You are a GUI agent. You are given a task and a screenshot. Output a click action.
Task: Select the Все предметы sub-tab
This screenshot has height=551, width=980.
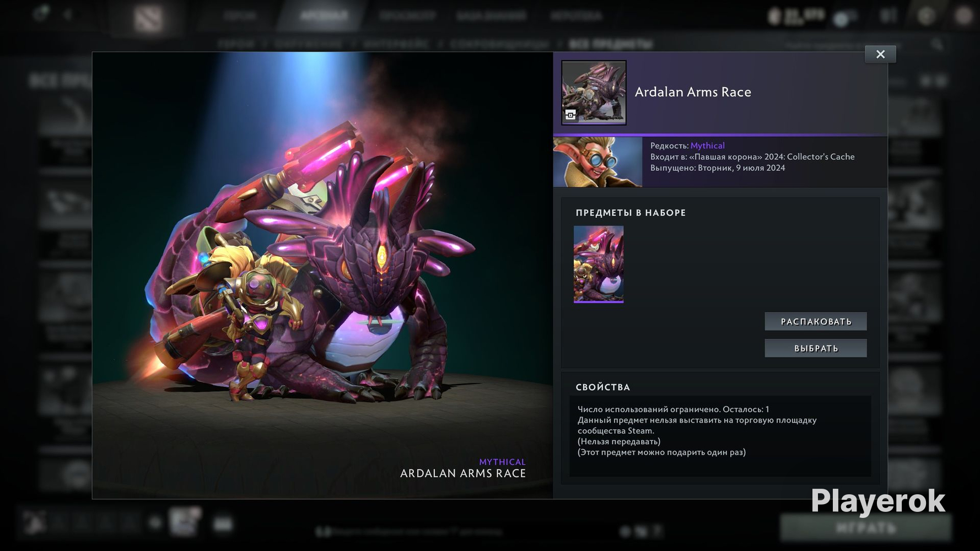(610, 44)
